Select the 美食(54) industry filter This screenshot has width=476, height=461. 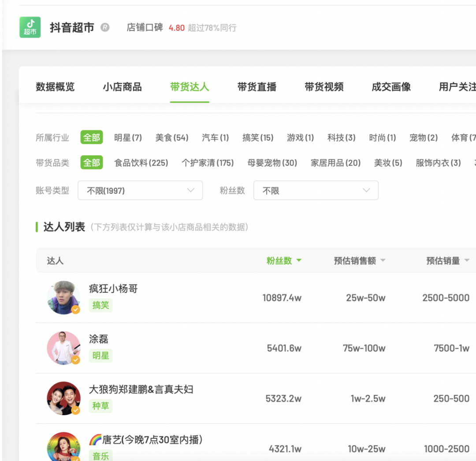pos(172,137)
